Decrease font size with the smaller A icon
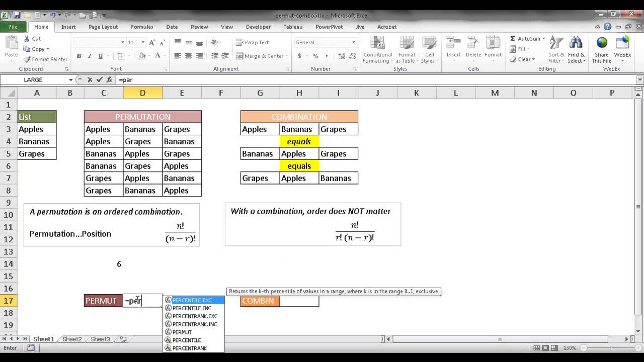The height and width of the screenshot is (362, 644). tap(162, 43)
